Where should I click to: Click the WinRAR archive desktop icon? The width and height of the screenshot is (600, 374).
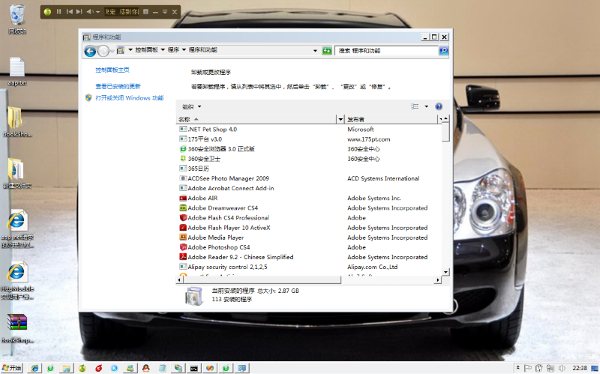(17, 322)
